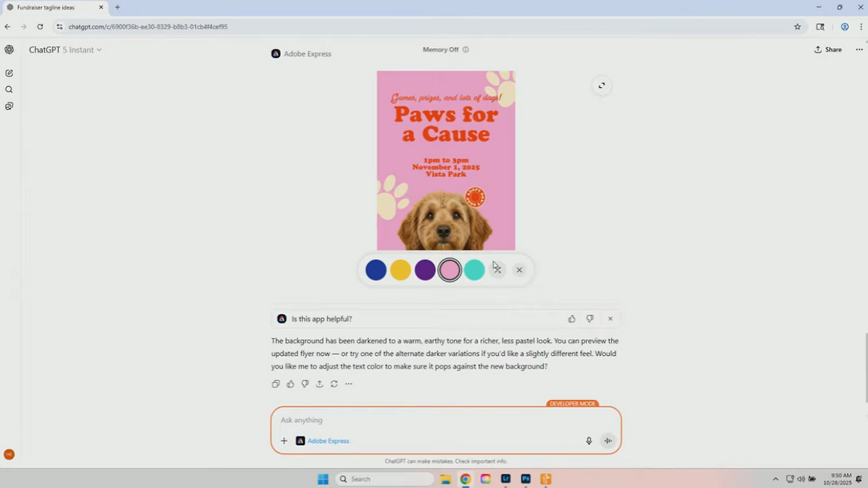Click the edit tool beside swatches
The width and height of the screenshot is (868, 488).
click(x=497, y=269)
